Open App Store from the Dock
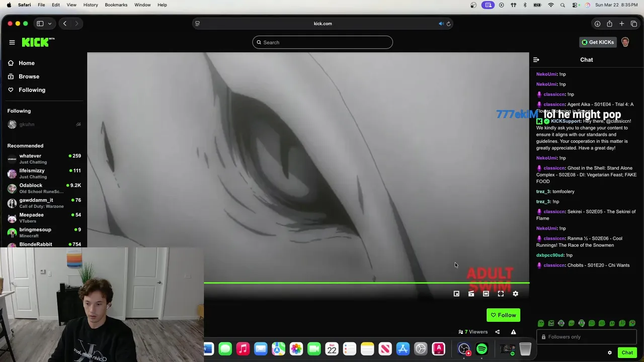Viewport: 644px width, 362px height. (x=403, y=348)
